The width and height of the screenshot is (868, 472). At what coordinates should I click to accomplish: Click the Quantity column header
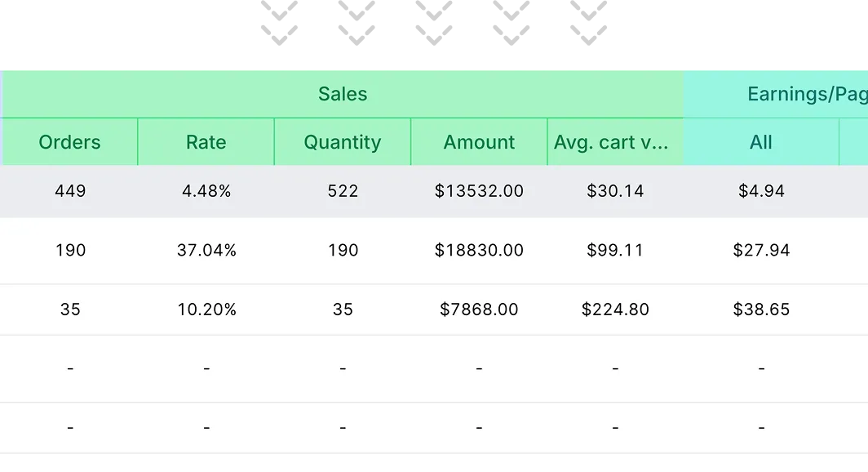[343, 142]
